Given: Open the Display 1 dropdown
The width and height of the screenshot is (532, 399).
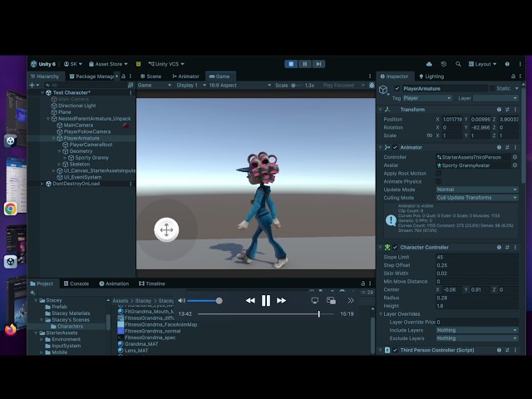Looking at the screenshot, I should 191,85.
